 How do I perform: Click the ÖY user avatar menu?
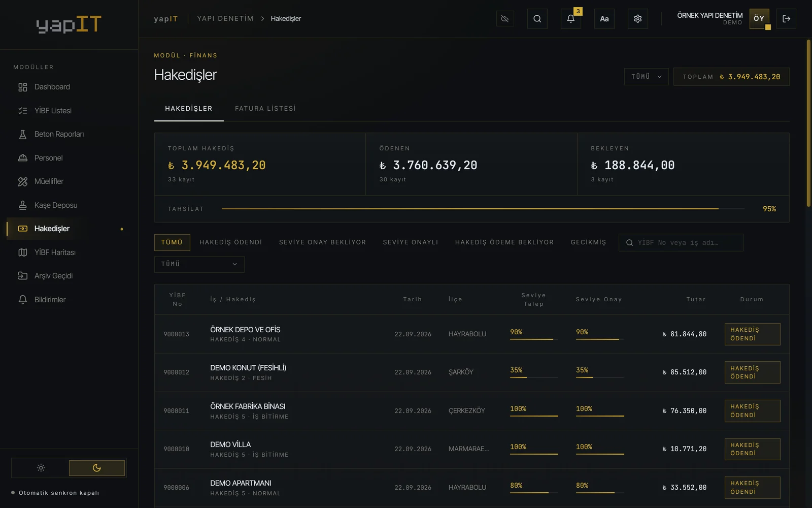point(759,19)
